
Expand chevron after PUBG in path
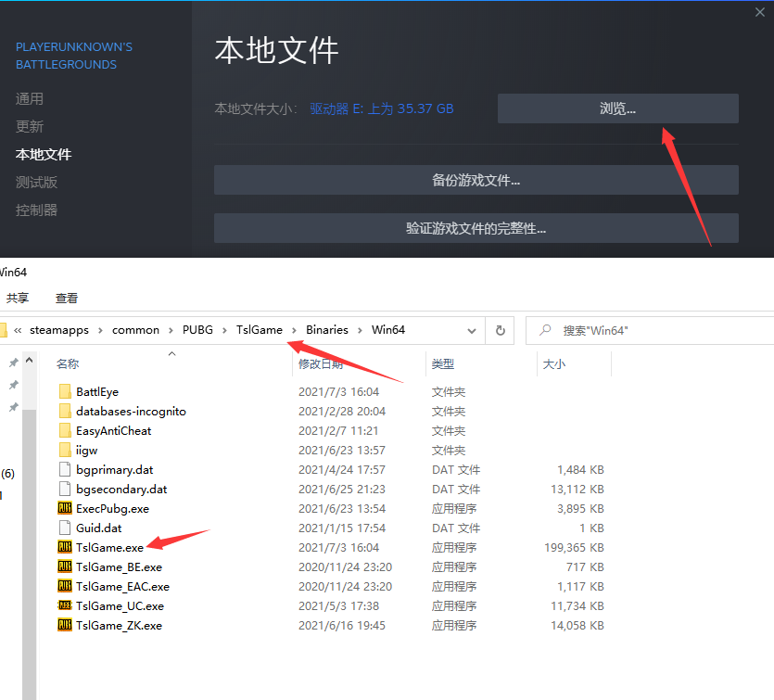coord(224,330)
